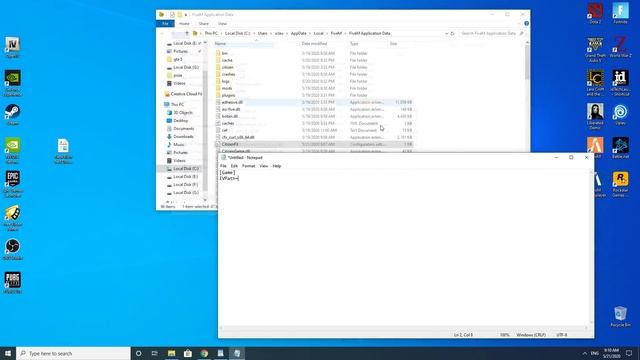Open the Fortnite desktop shortcut
Screen dimensions: 640x360
620,13
